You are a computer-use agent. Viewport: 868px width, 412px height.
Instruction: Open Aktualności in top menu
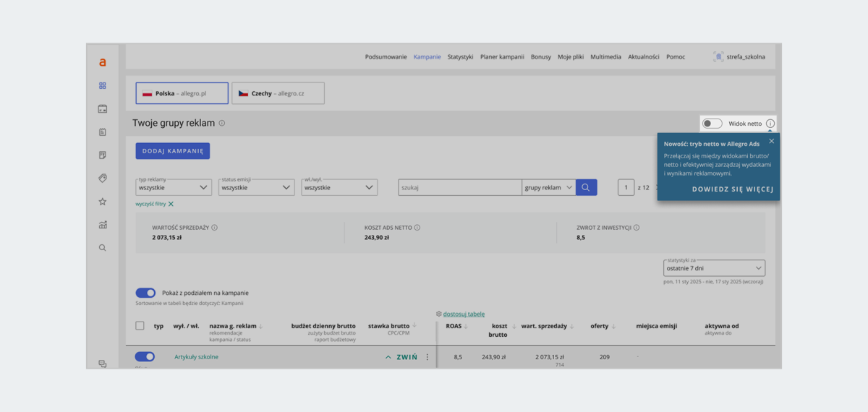pyautogui.click(x=644, y=57)
